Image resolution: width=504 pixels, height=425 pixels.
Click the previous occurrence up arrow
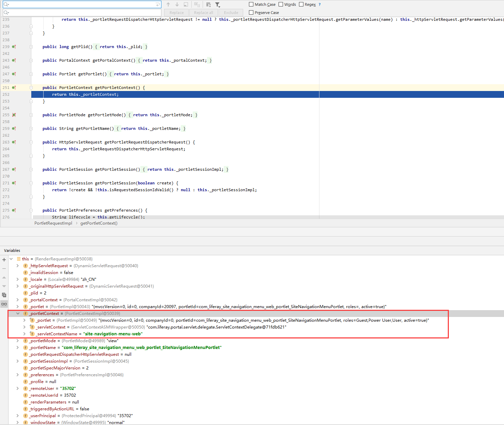[168, 4]
